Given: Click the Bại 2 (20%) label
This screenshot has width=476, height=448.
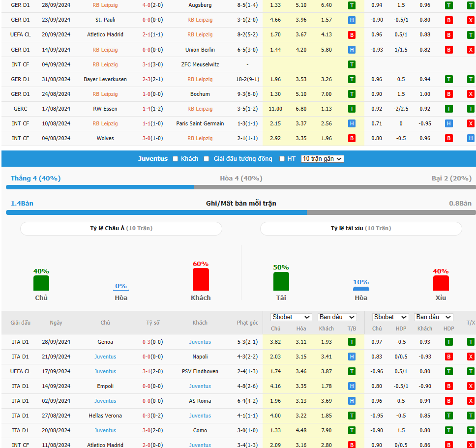Looking at the screenshot, I should 451,178.
